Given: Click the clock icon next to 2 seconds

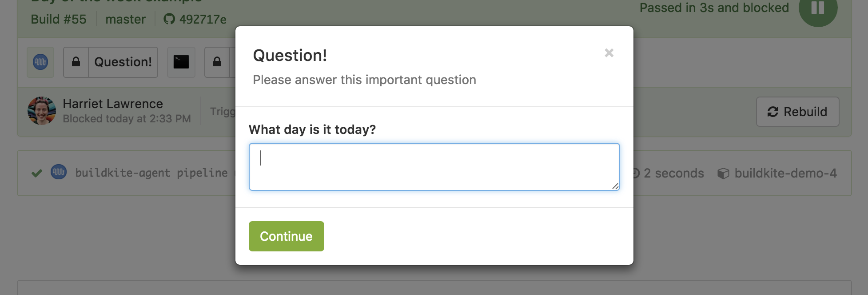Looking at the screenshot, I should [635, 173].
